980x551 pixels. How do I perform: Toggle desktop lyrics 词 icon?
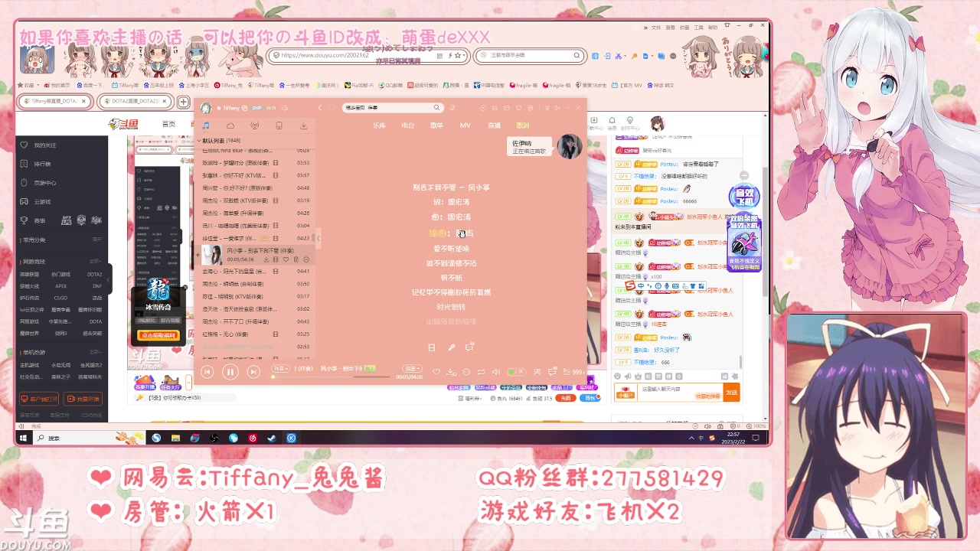point(536,372)
